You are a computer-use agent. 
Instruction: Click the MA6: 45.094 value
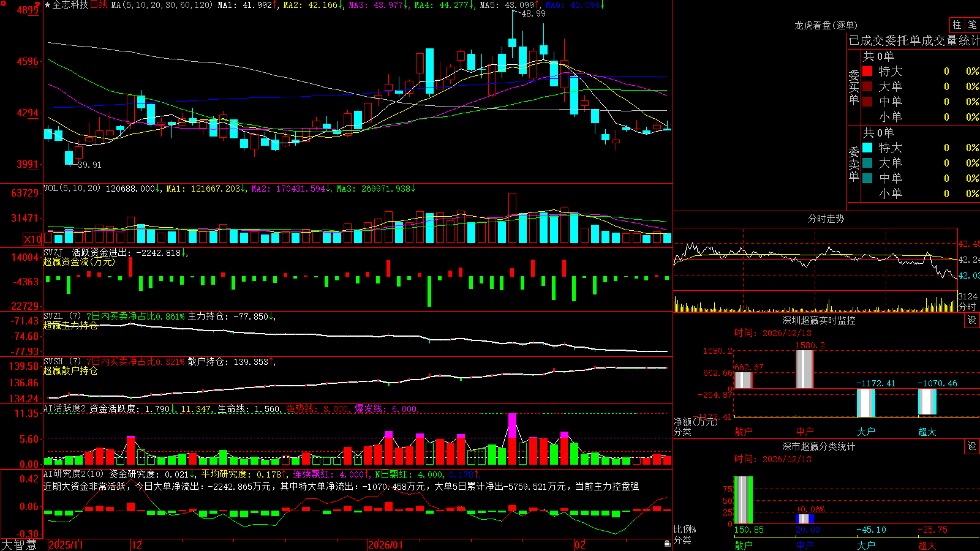pyautogui.click(x=575, y=5)
